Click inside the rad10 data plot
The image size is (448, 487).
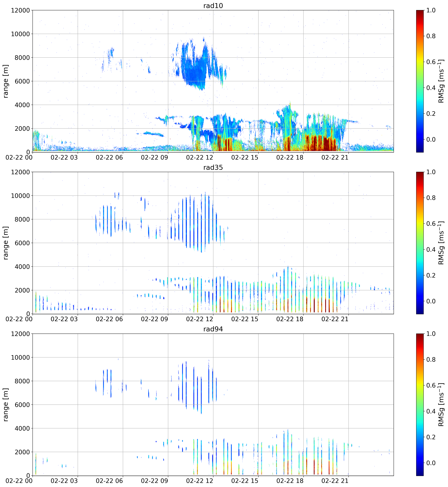(x=213, y=81)
